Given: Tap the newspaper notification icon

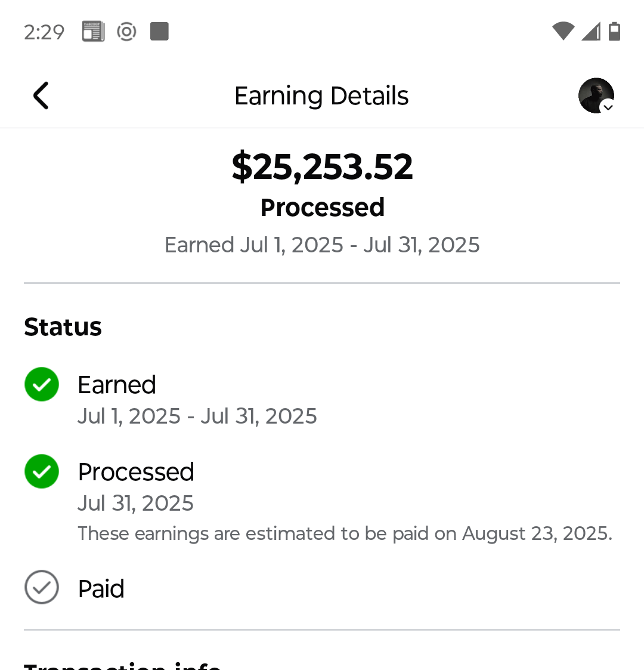Looking at the screenshot, I should click(93, 32).
